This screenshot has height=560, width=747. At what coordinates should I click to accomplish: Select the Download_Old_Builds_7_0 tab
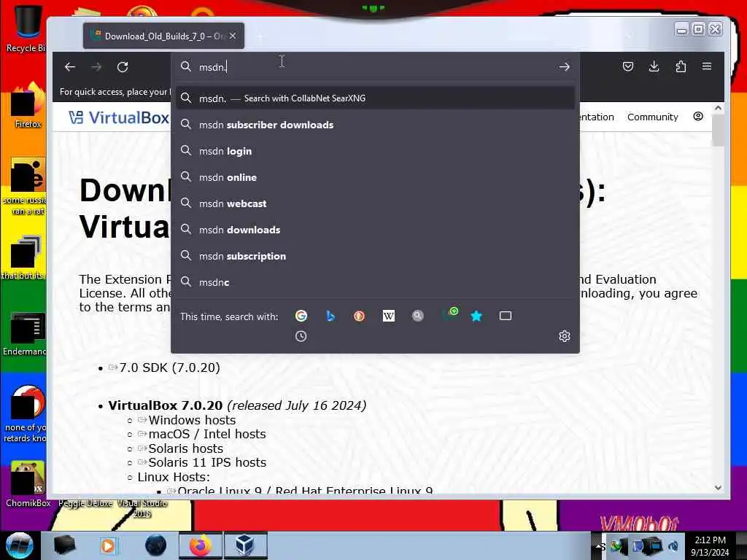(163, 36)
